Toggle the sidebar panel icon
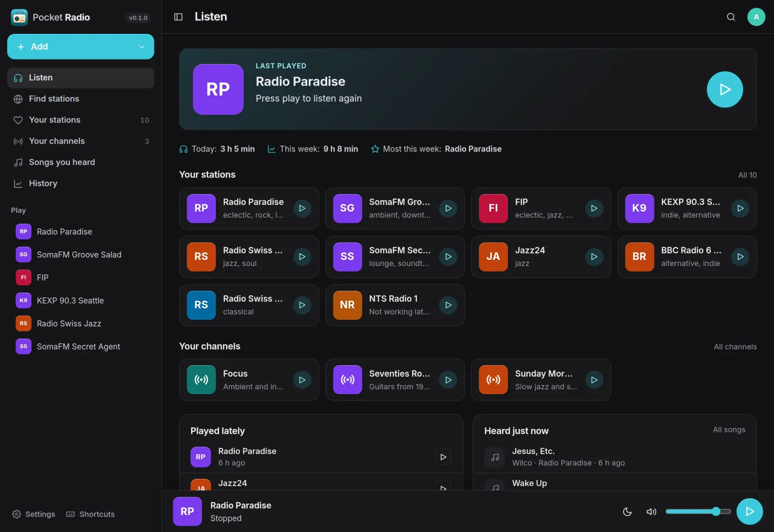Screen dimensions: 774x532 point(178,17)
